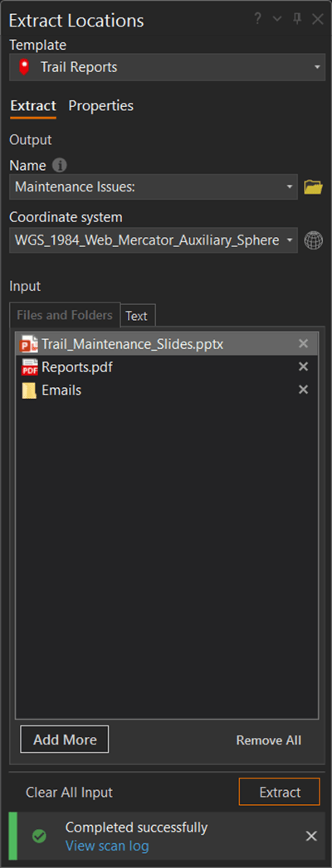Viewport: 332px width, 868px height.
Task: Browse output location with folder icon
Action: (x=313, y=187)
